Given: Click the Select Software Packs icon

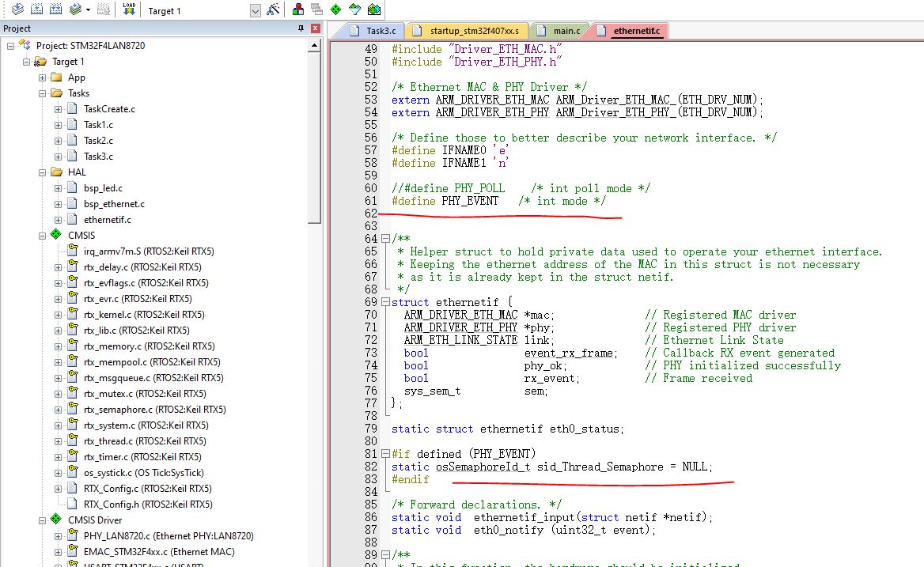Looking at the screenshot, I should coord(354,9).
